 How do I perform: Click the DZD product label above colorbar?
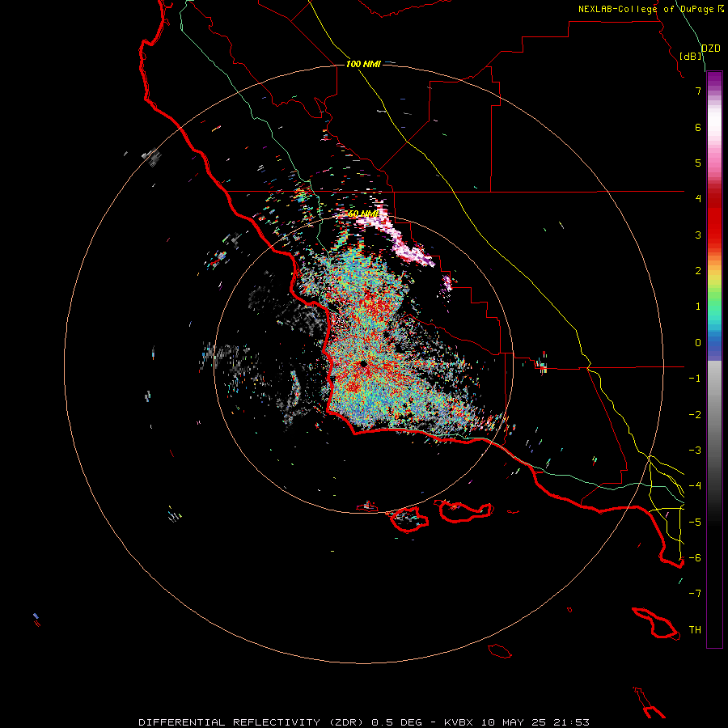pyautogui.click(x=711, y=49)
